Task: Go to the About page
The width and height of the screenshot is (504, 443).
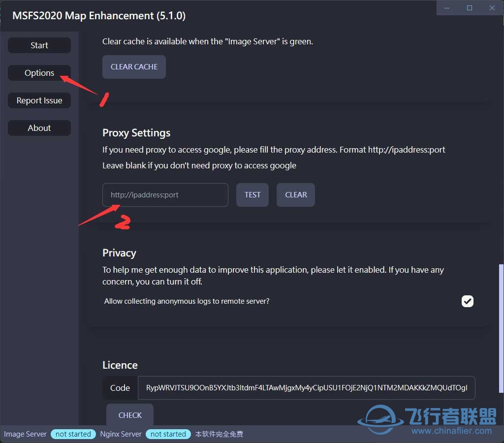Action: pyautogui.click(x=39, y=128)
